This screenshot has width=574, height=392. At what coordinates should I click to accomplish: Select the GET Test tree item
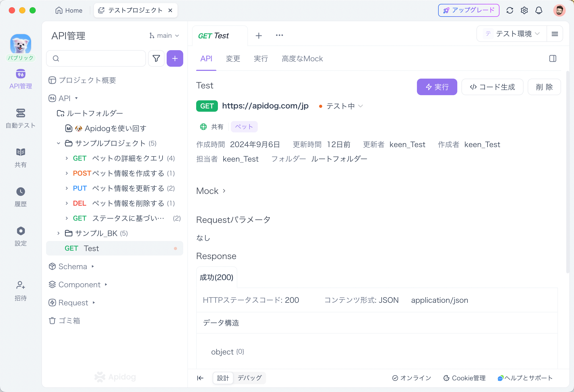pyautogui.click(x=115, y=248)
